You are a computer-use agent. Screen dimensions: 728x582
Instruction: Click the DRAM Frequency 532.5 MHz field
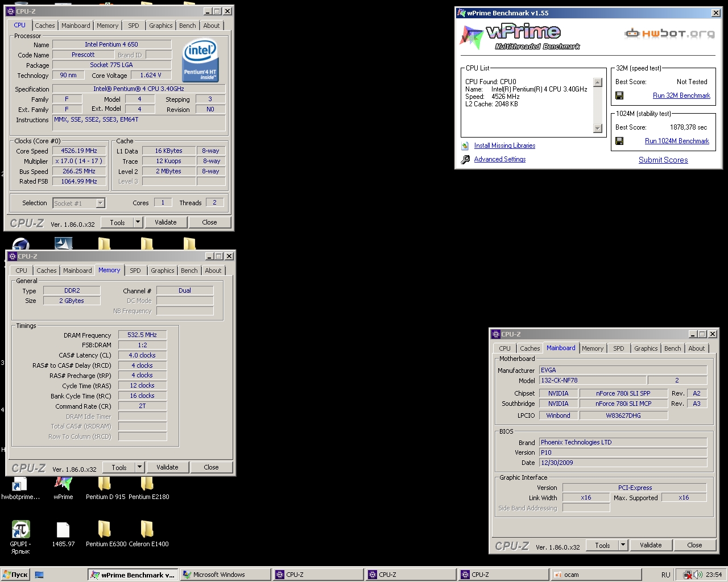pyautogui.click(x=142, y=335)
